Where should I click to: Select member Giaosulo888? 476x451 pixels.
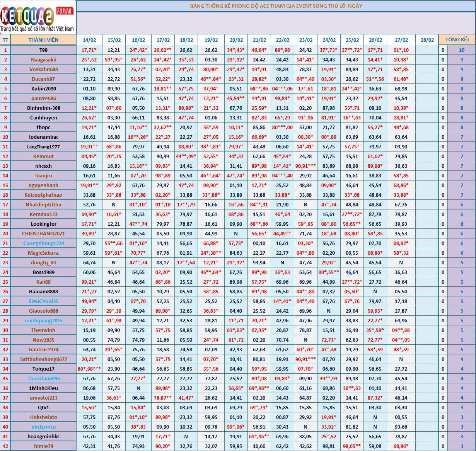tap(43, 311)
